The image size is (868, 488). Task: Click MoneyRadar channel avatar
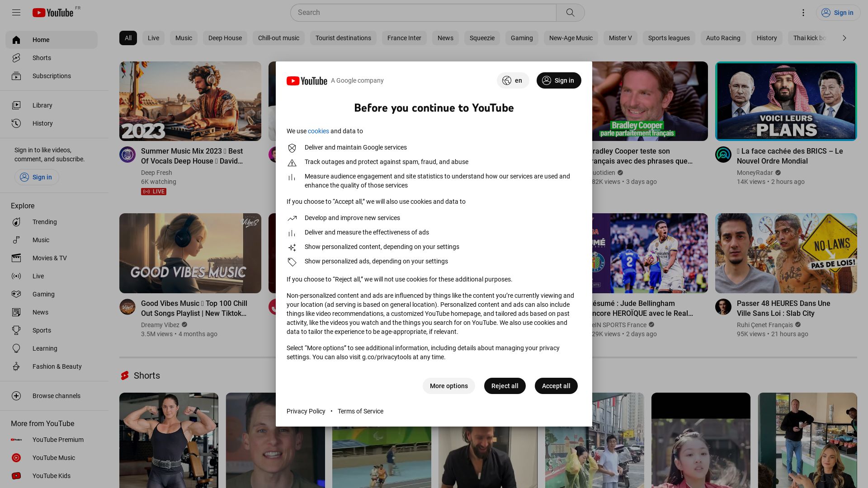[x=723, y=155]
